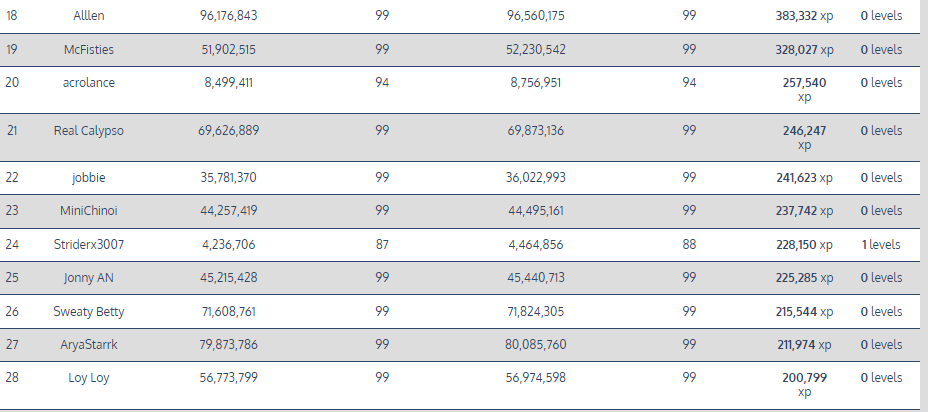928x412 pixels.
Task: Click the jobbie username
Action: [x=88, y=178]
